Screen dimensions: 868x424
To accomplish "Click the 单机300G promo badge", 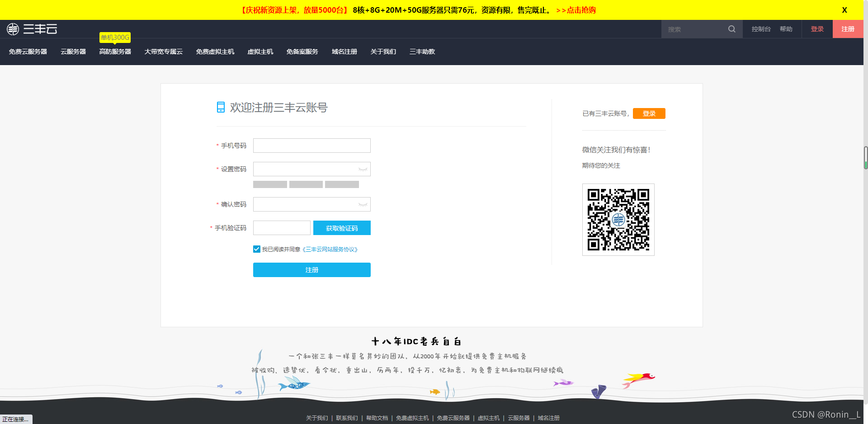I will [115, 38].
